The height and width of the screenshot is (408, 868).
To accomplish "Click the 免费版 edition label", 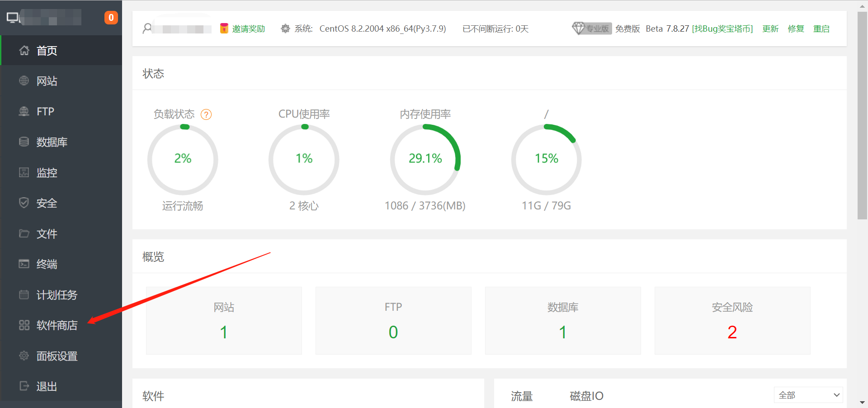I will tap(627, 28).
